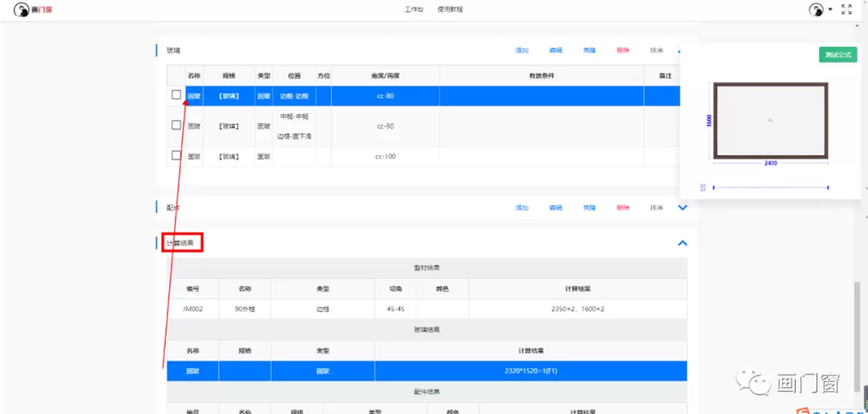The image size is (868, 414).
Task: Click the 画门窗 logo in header
Action: [33, 10]
